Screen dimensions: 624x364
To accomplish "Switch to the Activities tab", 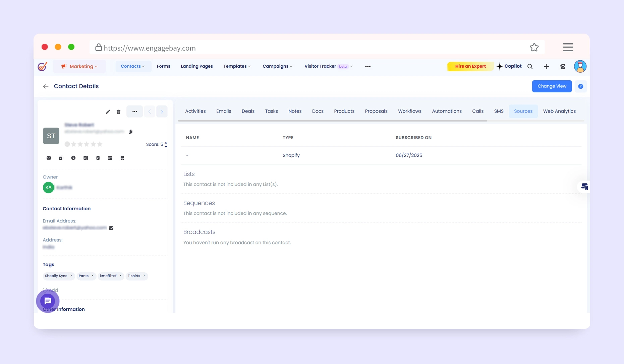I will click(195, 111).
